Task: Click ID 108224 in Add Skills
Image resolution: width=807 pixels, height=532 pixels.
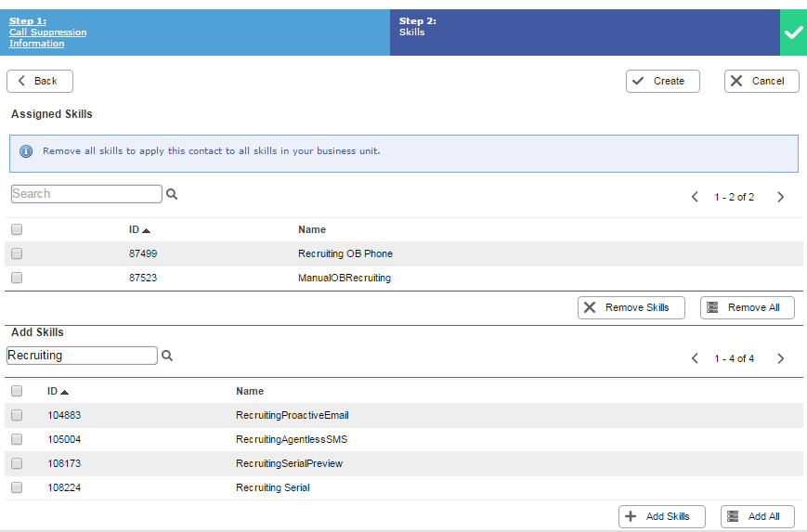Action: tap(64, 487)
